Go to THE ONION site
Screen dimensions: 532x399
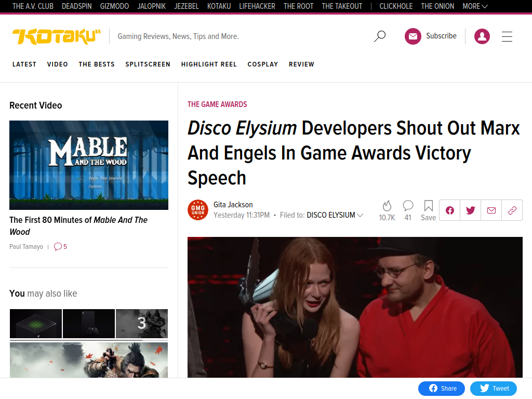click(437, 6)
